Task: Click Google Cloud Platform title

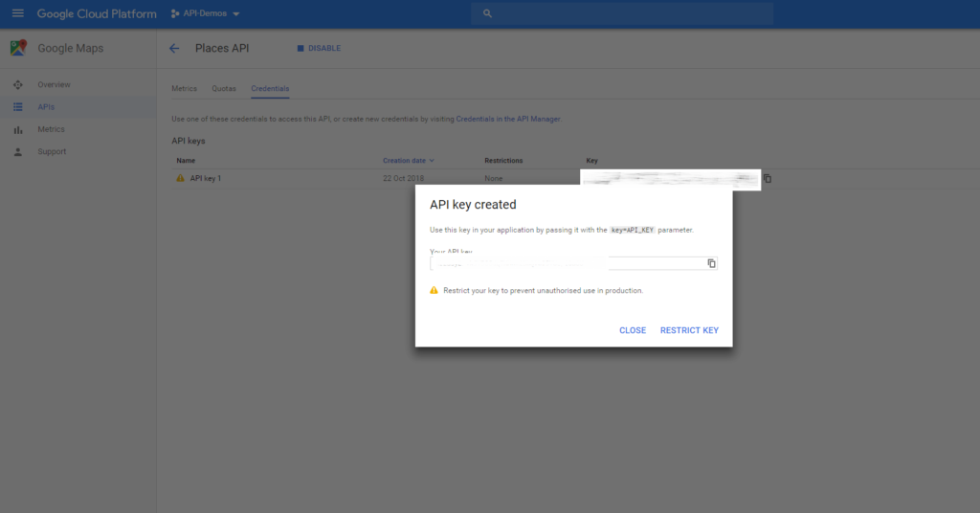Action: tap(97, 13)
